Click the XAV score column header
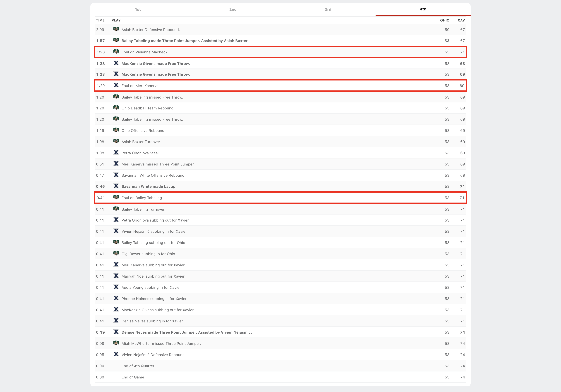The height and width of the screenshot is (392, 561). click(461, 20)
